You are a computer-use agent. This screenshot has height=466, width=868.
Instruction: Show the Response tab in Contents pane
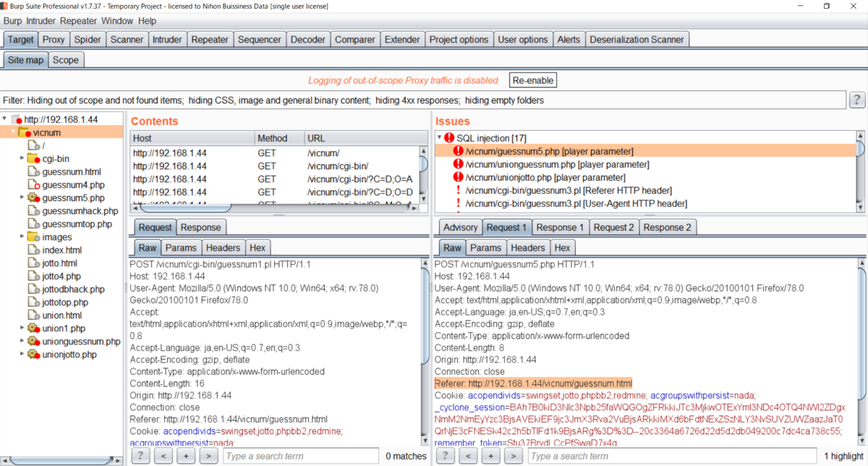[x=200, y=227]
